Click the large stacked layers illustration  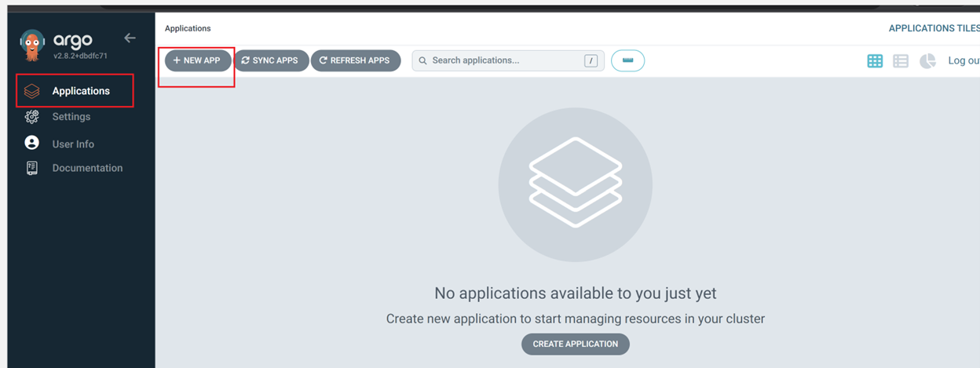(575, 184)
